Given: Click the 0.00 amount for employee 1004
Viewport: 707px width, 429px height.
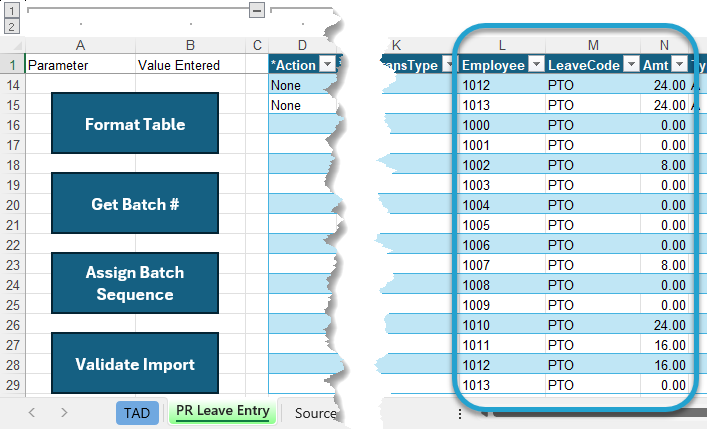Looking at the screenshot, I should tap(664, 205).
